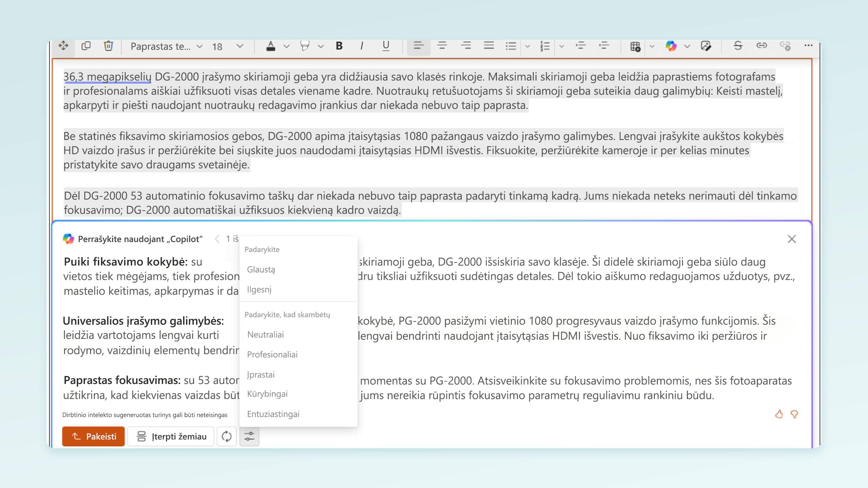Click the Dirbtinio intelekto sugeneruotas turinys disclaimer
Viewport: 868px width, 488px height.
pyautogui.click(x=145, y=415)
